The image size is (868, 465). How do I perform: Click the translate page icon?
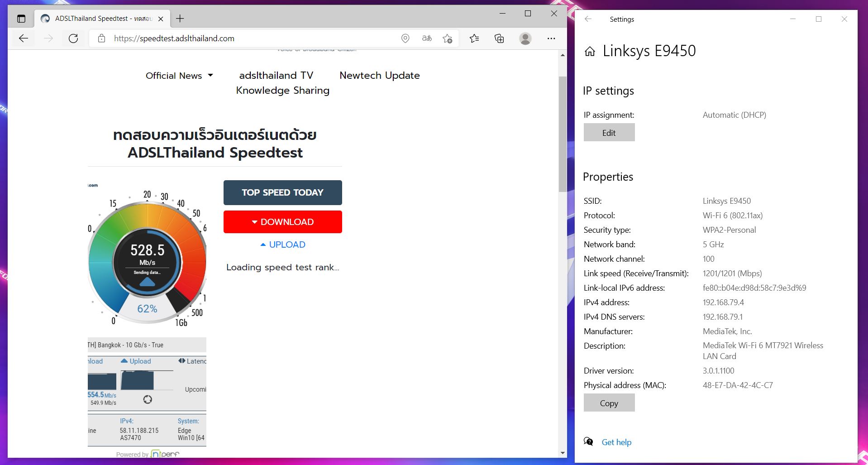click(427, 38)
